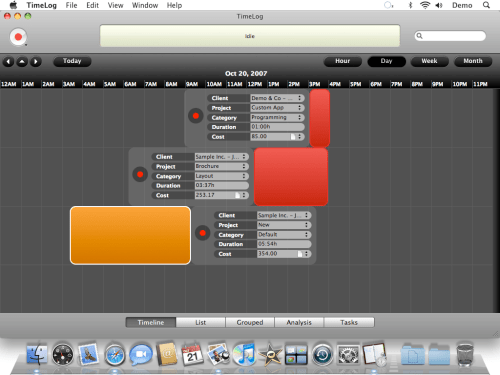The width and height of the screenshot is (500, 375).
Task: Expand the Category dropdown set to Layout
Action: click(x=222, y=176)
